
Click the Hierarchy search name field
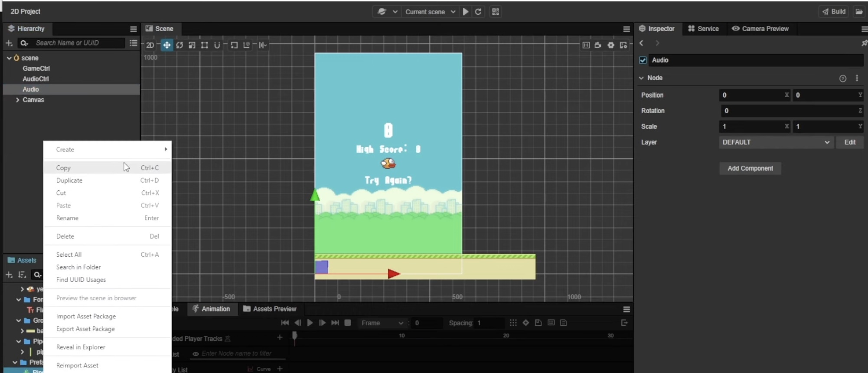[78, 43]
